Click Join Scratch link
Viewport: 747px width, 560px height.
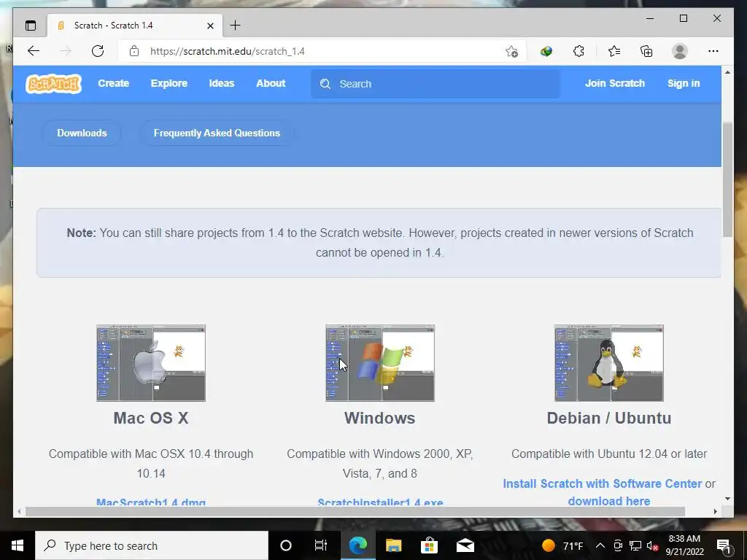point(614,83)
